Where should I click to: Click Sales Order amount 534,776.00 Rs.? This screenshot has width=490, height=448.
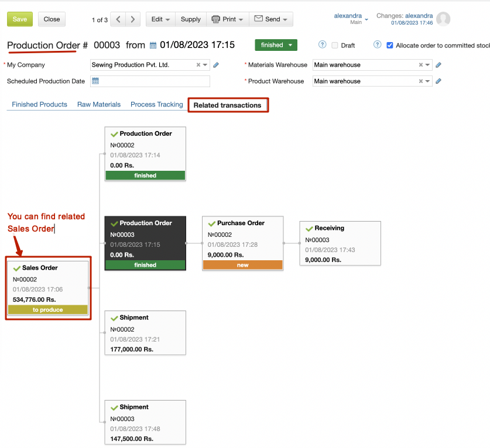35,299
